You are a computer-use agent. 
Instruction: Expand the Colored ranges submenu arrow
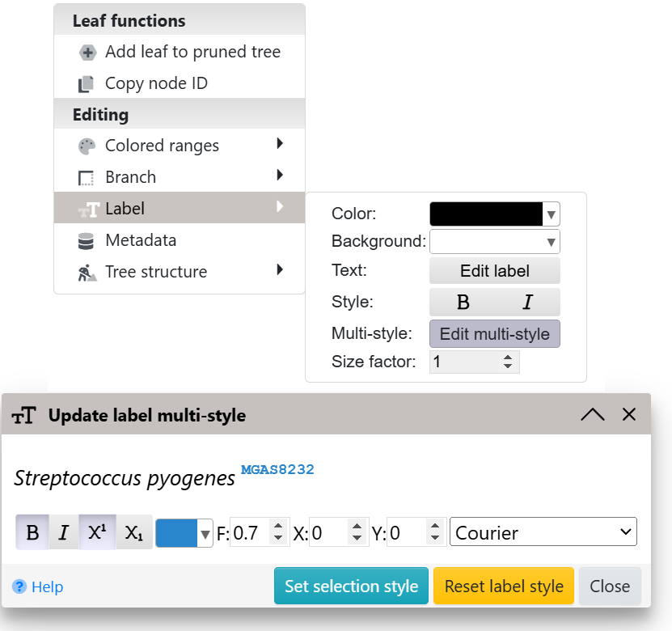[280, 144]
